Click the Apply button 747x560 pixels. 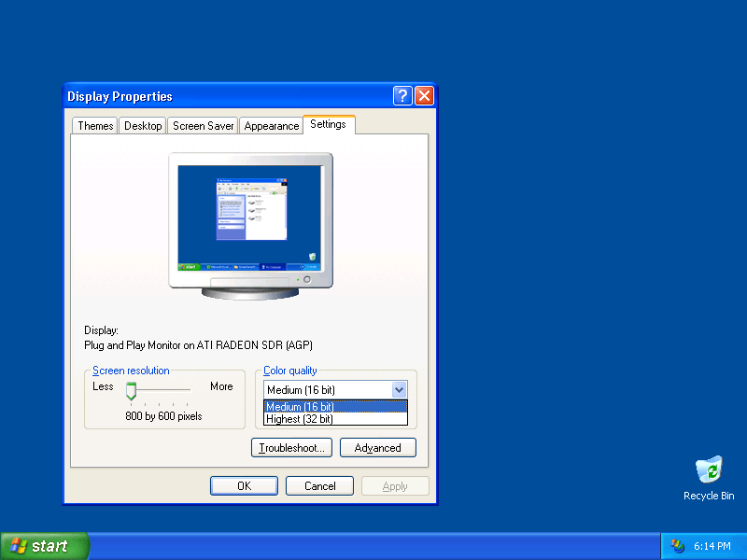pos(394,485)
